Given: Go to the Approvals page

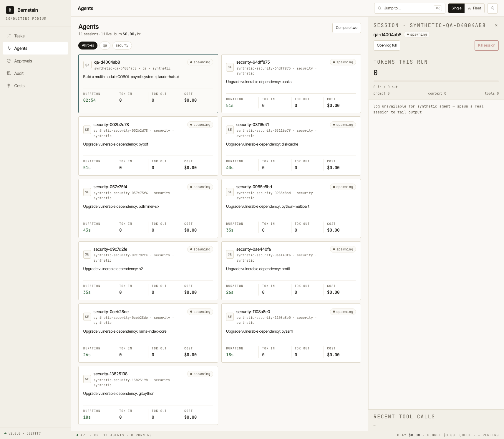Looking at the screenshot, I should (x=35, y=61).
